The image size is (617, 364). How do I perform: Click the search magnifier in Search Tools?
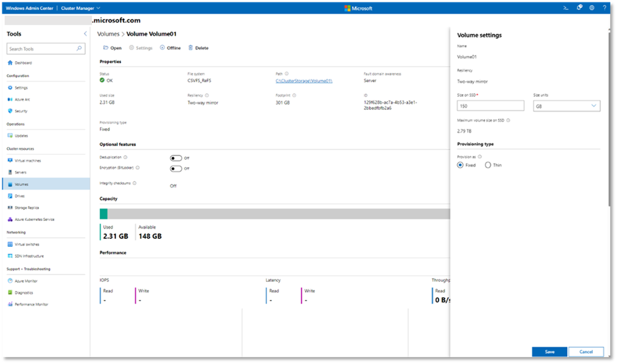[79, 48]
